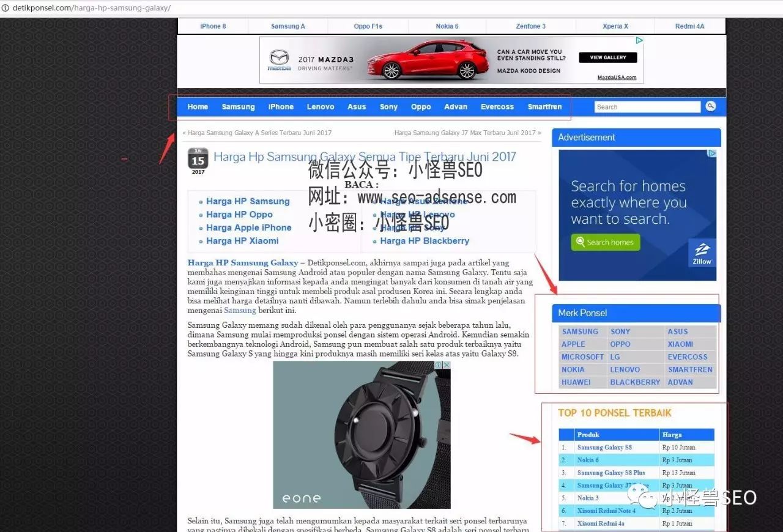This screenshot has height=532, width=783.
Task: Click the Search input field
Action: point(647,107)
